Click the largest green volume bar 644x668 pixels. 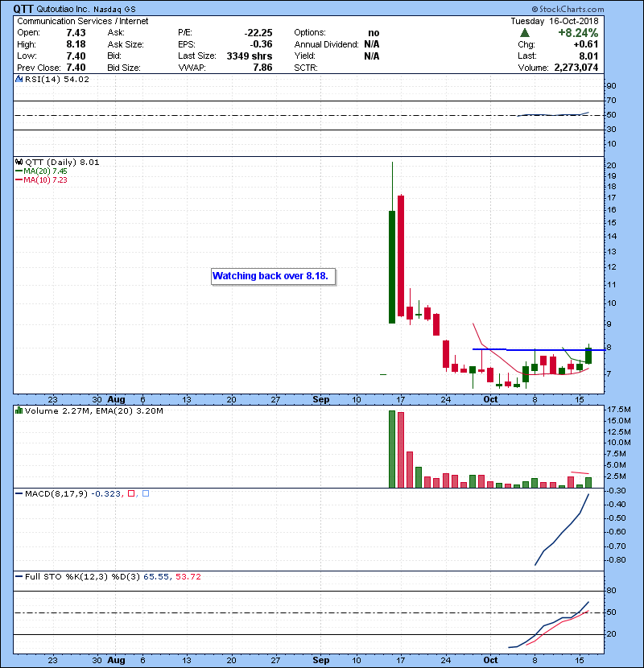[392, 449]
